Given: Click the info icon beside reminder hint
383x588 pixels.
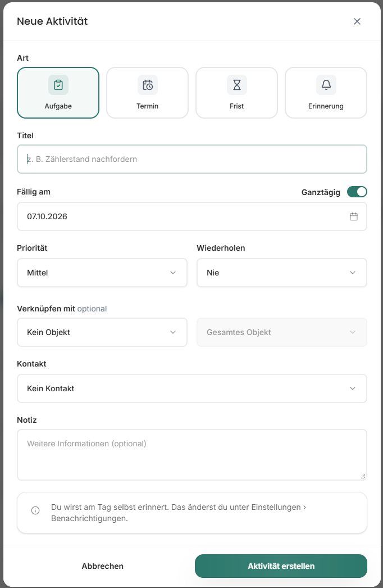Looking at the screenshot, I should tap(35, 510).
